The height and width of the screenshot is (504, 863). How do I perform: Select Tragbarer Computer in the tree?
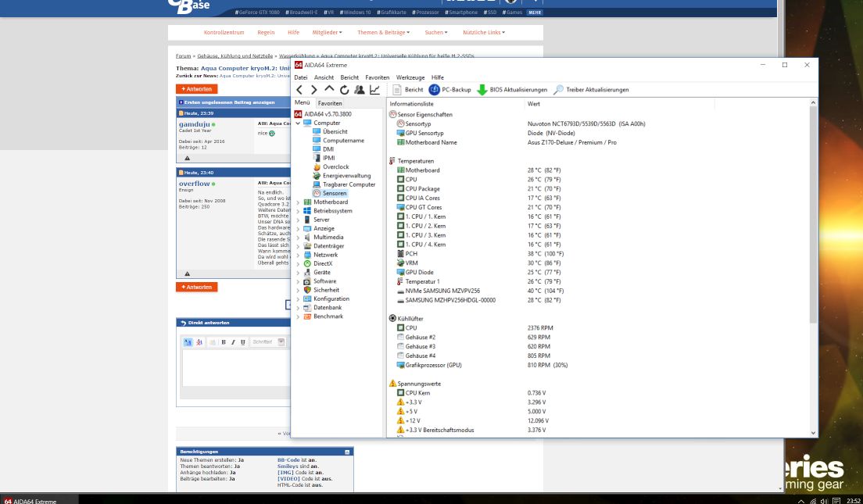pos(349,185)
